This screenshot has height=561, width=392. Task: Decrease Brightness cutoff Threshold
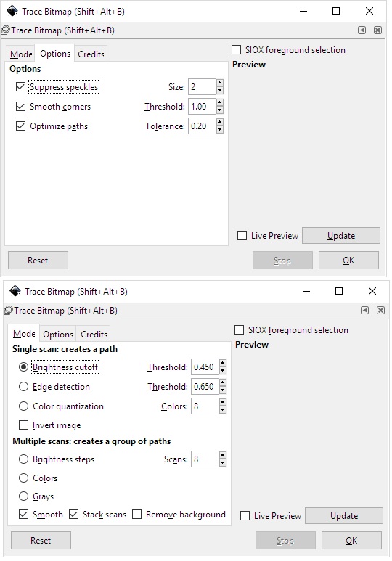coord(223,371)
